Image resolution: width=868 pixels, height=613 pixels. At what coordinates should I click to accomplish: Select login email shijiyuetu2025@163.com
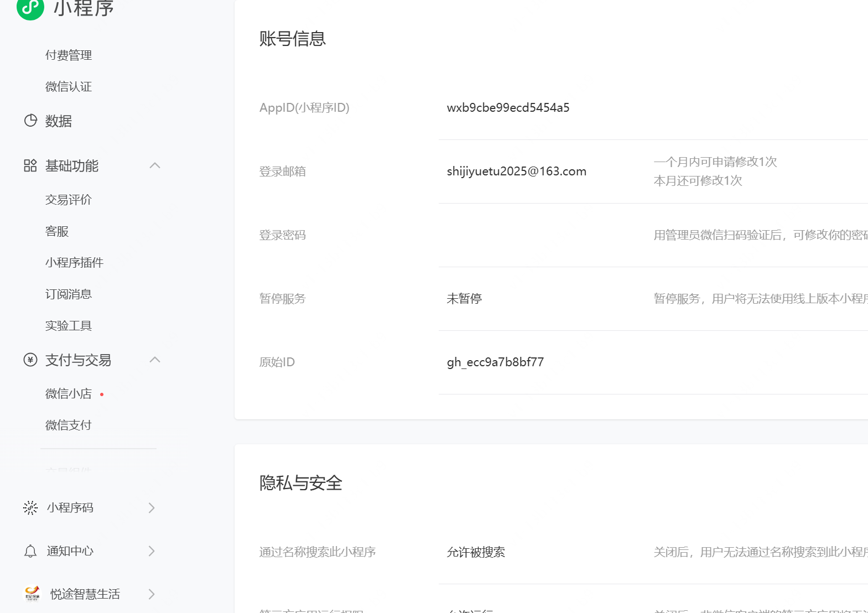[x=517, y=171]
